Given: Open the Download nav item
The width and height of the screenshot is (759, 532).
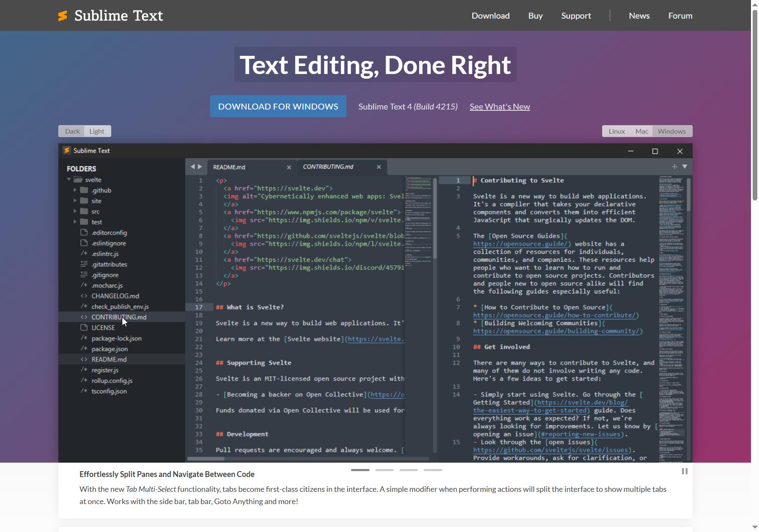Looking at the screenshot, I should click(x=490, y=16).
